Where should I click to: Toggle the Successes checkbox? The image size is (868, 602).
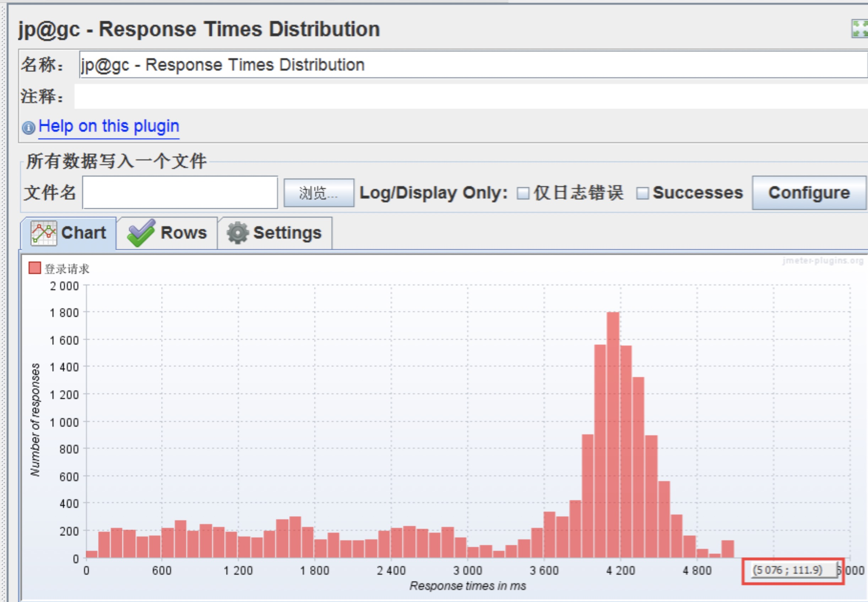coord(642,193)
